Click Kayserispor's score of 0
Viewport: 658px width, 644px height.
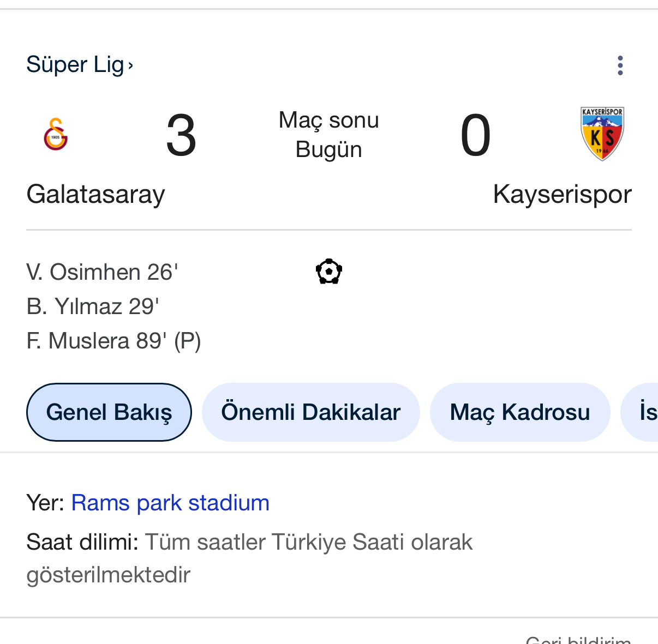coord(476,135)
